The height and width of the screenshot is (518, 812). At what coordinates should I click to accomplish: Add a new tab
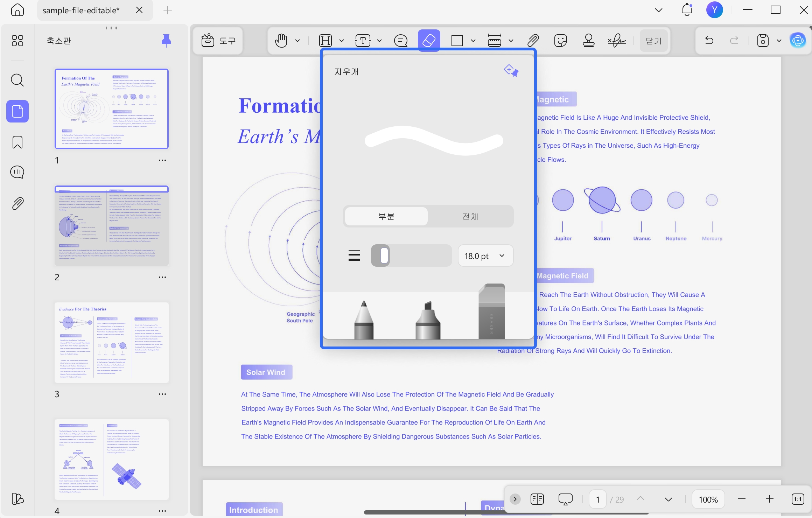coord(168,10)
